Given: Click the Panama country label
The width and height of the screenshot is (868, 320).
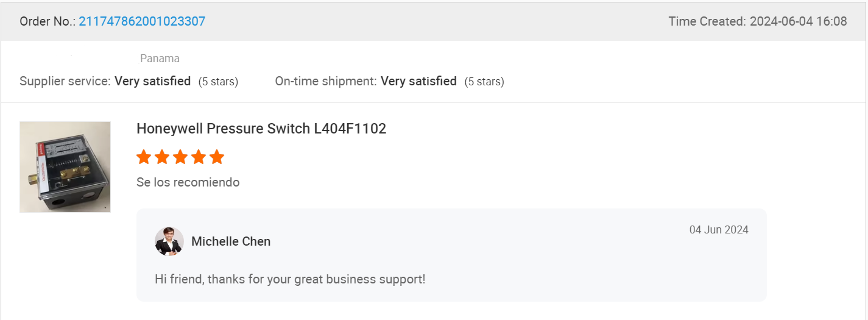Looking at the screenshot, I should (x=160, y=59).
